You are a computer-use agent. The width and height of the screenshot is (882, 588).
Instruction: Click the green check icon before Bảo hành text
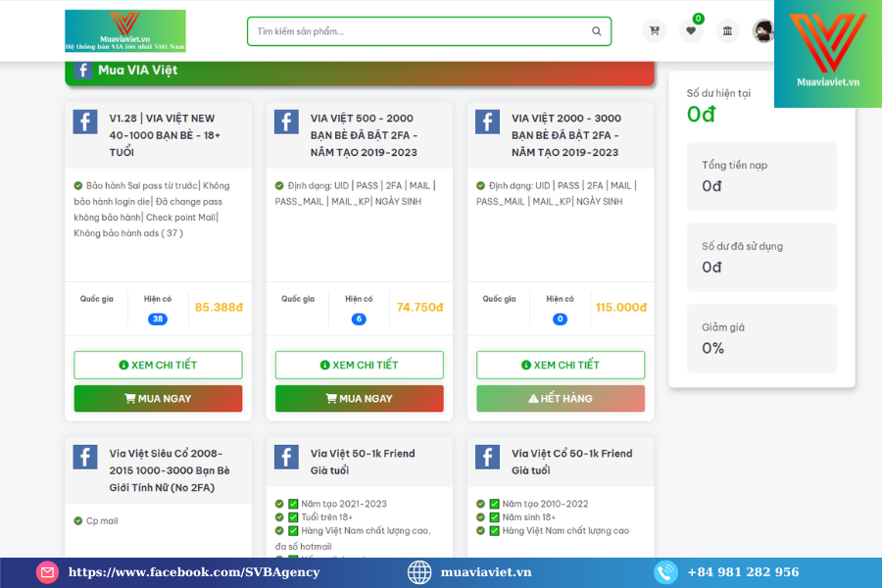[x=78, y=185]
